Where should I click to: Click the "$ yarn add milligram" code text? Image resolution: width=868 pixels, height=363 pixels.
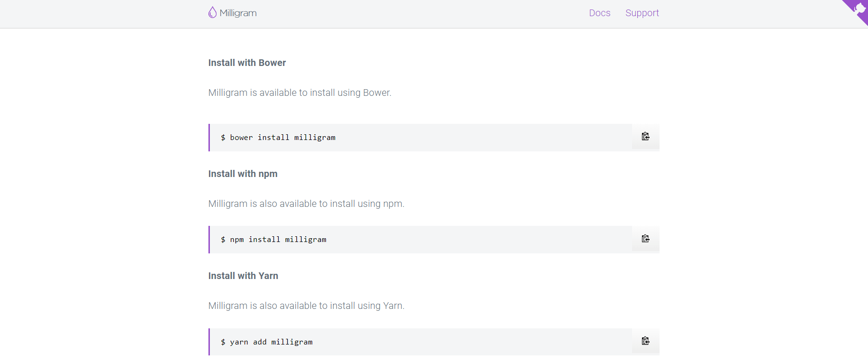tap(266, 342)
